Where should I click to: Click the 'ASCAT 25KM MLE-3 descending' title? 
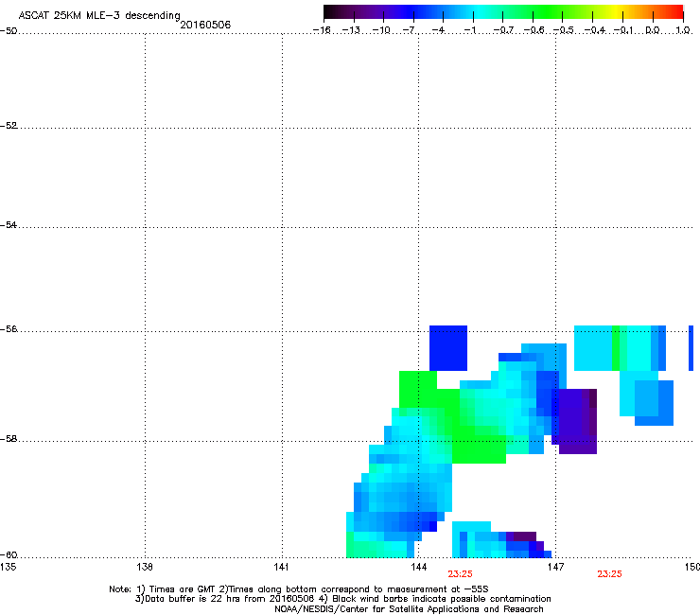point(99,15)
